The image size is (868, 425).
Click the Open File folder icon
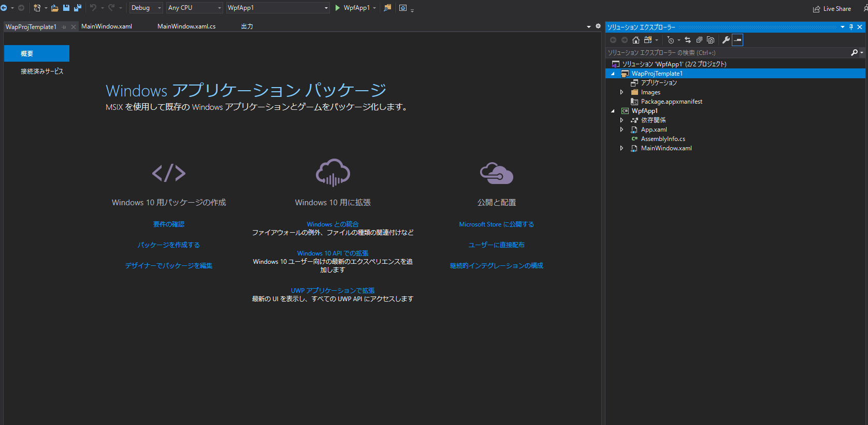54,8
